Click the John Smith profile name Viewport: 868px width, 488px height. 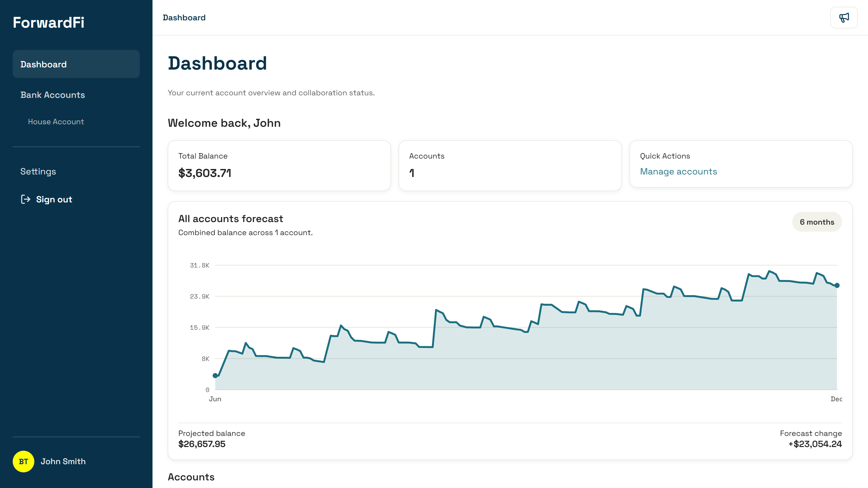click(63, 461)
